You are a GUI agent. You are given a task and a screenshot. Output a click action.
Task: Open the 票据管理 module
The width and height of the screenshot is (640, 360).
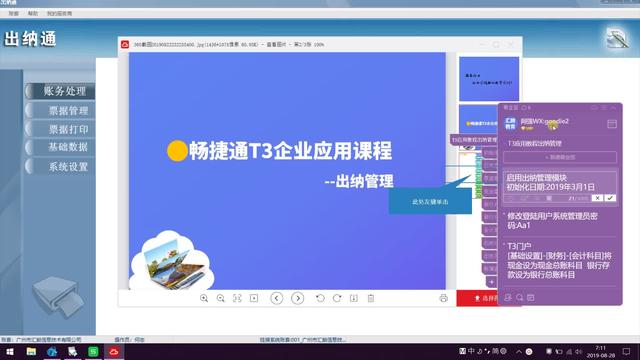click(x=60, y=111)
